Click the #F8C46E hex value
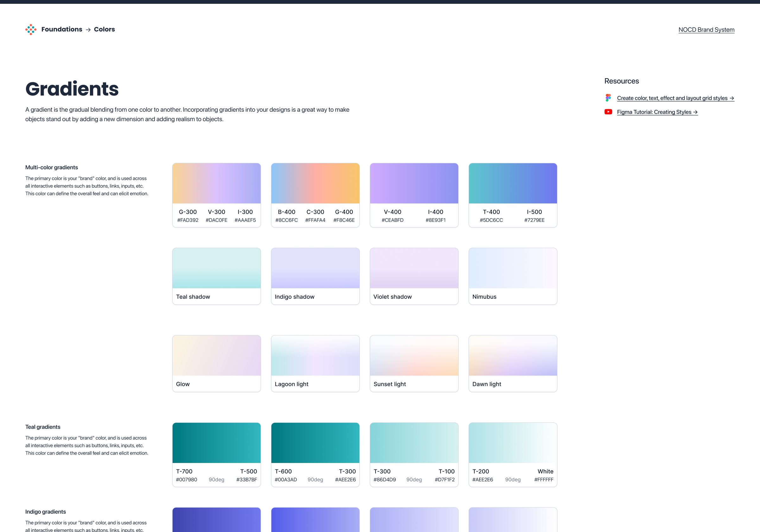Image resolution: width=760 pixels, height=532 pixels. [344, 220]
